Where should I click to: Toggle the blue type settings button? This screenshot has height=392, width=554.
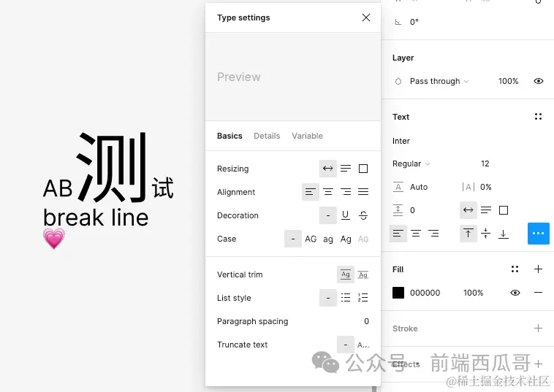(x=539, y=234)
